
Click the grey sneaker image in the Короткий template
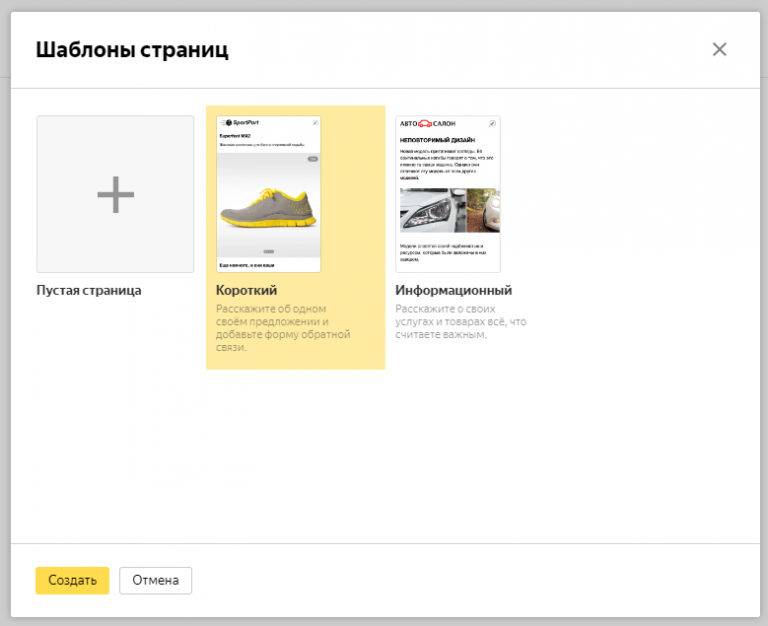pos(268,208)
